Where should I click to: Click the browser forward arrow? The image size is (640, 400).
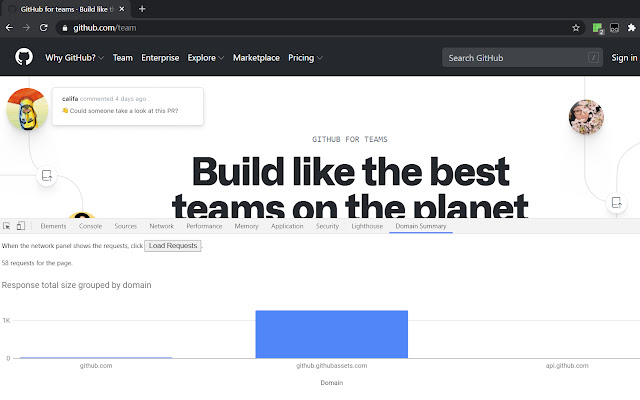click(27, 28)
